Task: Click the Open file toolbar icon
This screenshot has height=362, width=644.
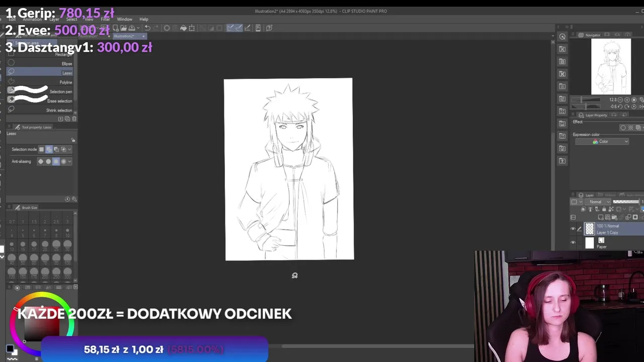Action: (124, 28)
